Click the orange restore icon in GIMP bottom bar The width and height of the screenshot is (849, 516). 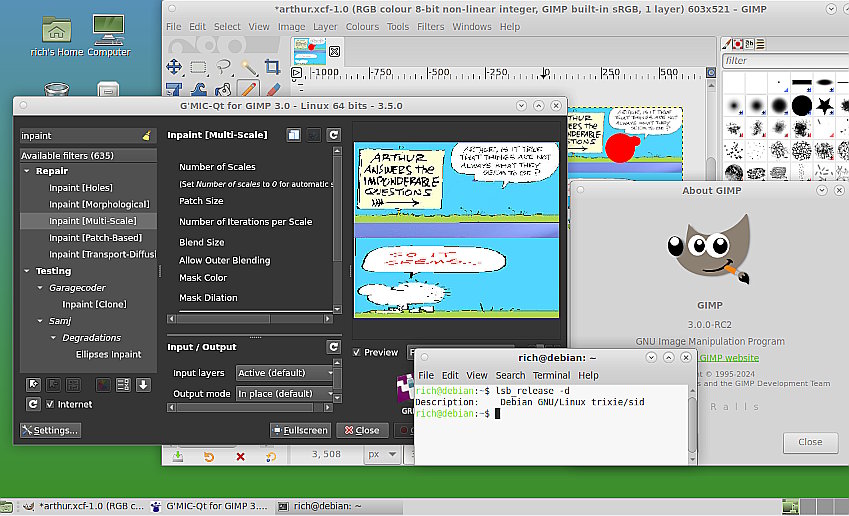pos(208,456)
